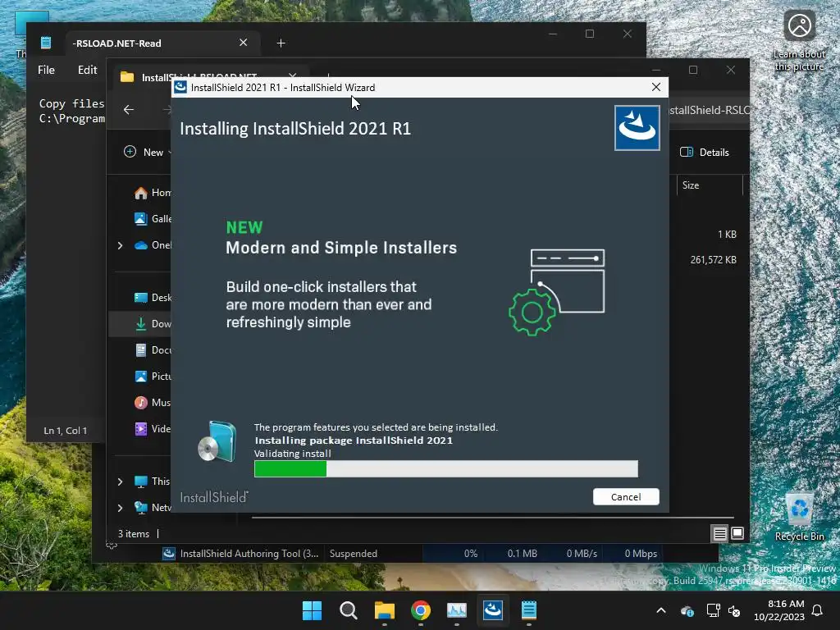
Task: Open taskbar Search
Action: pyautogui.click(x=348, y=610)
